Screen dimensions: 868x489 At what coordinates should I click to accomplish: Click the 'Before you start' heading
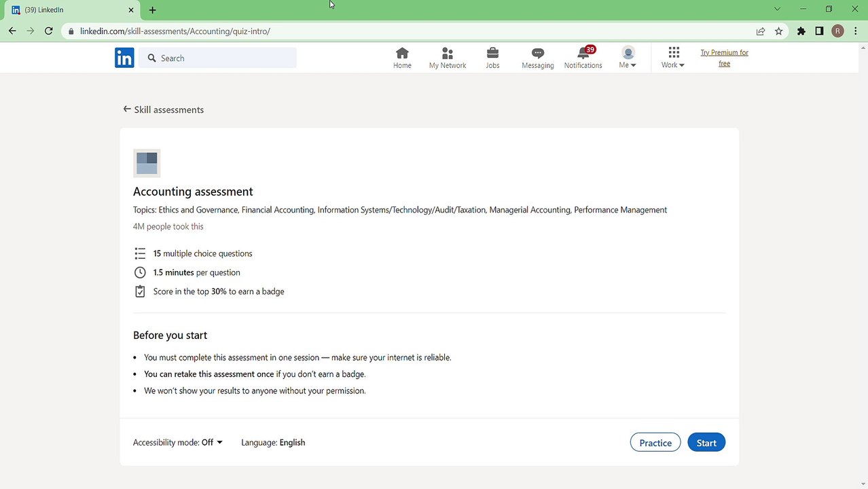[x=170, y=335]
